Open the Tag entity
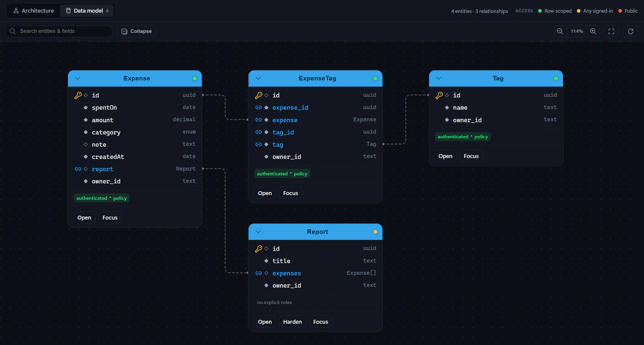644x345 pixels. 446,156
